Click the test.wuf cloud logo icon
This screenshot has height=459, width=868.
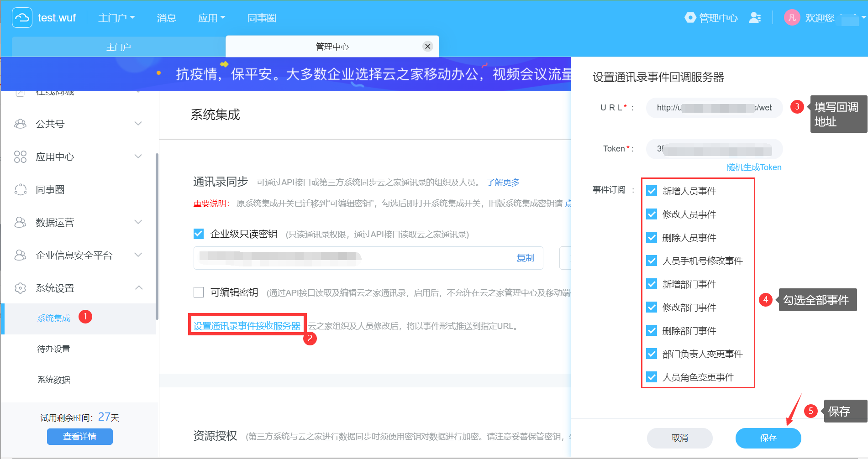tap(22, 18)
